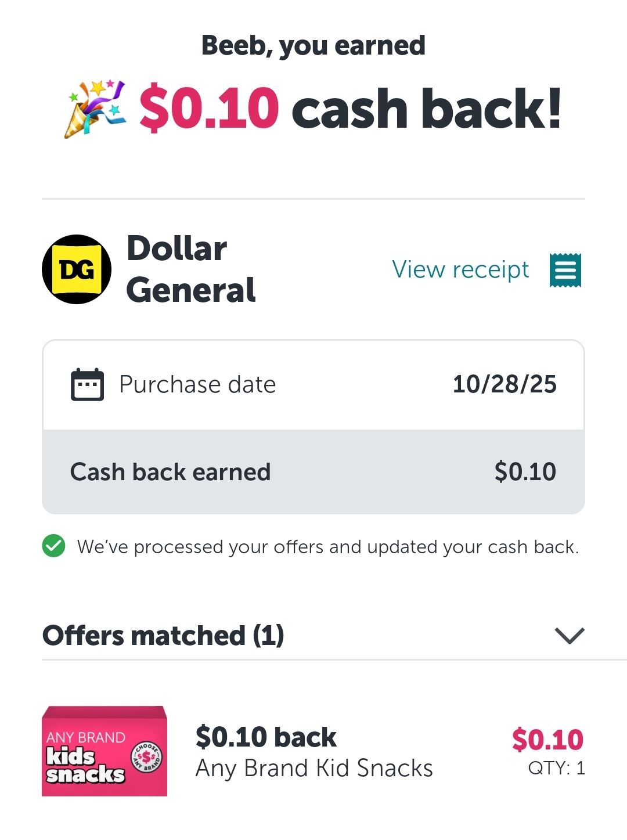Tap the teal receipt icon
The height and width of the screenshot is (840, 627).
point(565,271)
